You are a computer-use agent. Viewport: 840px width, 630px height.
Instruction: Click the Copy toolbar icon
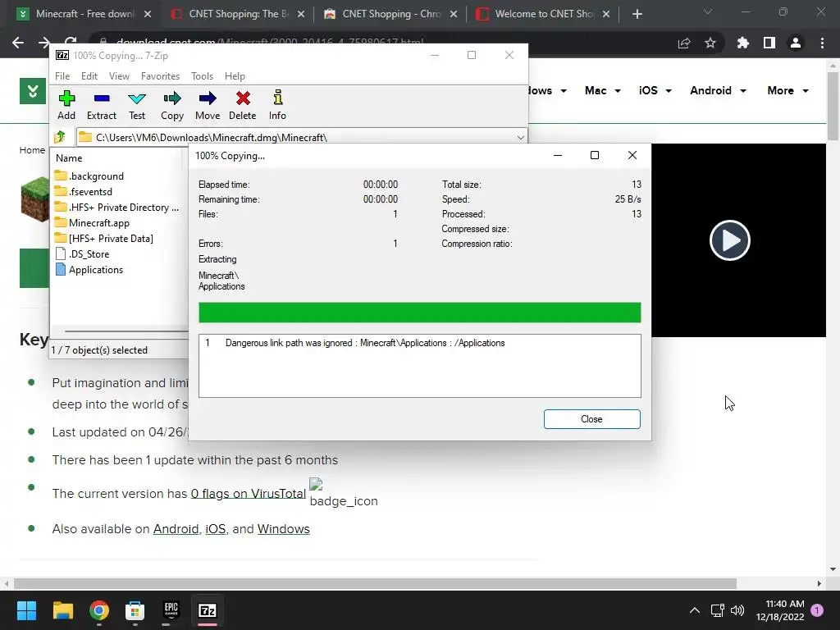[x=172, y=105]
